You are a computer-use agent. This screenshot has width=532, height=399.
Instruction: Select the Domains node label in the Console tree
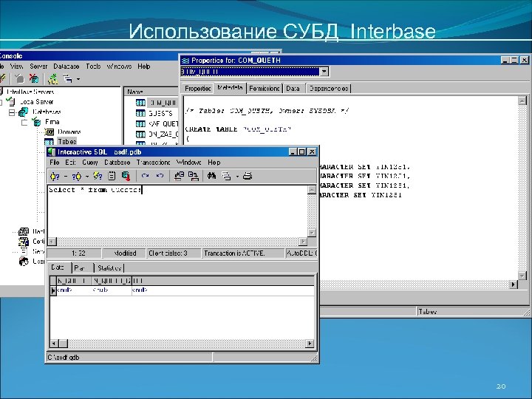[69, 132]
